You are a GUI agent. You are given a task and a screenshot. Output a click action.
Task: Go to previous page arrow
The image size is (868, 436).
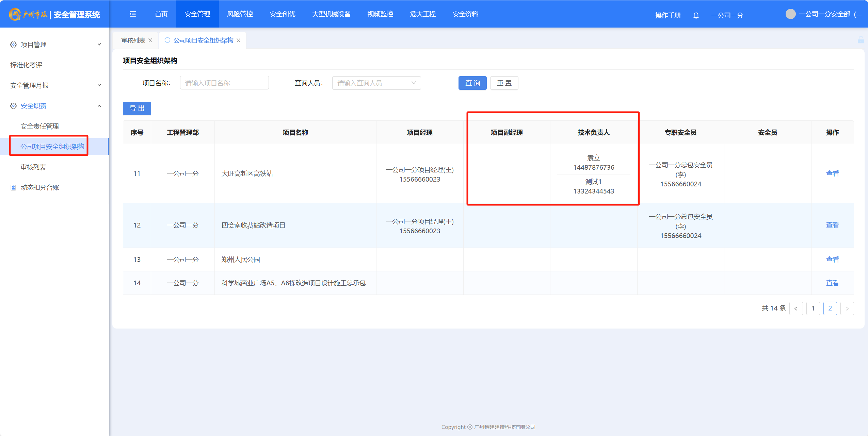pos(796,308)
